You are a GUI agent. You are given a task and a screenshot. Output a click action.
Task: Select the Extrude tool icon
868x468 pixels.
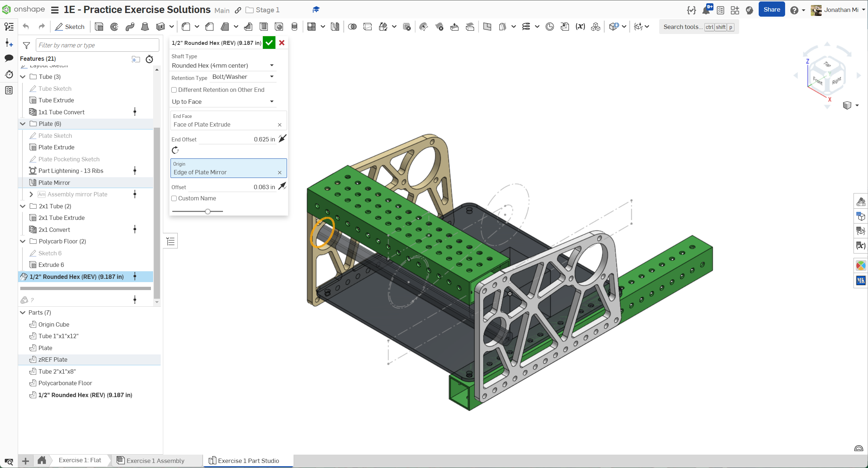(99, 27)
